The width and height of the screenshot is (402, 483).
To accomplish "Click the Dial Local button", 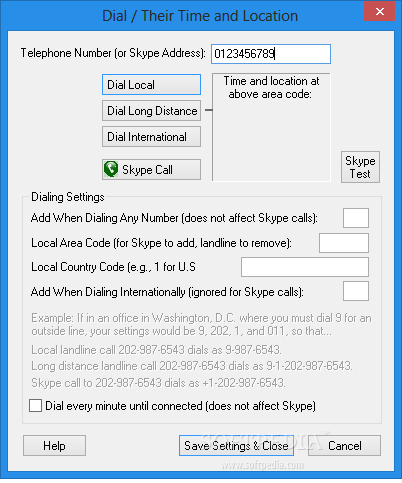I will click(151, 85).
